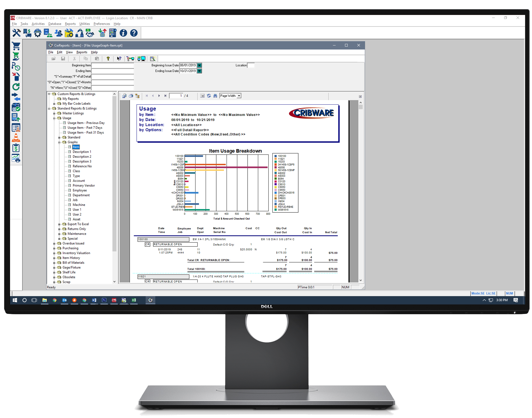The height and width of the screenshot is (418, 532).
Task: Click the green circular refresh arrow icon
Action: click(x=16, y=87)
